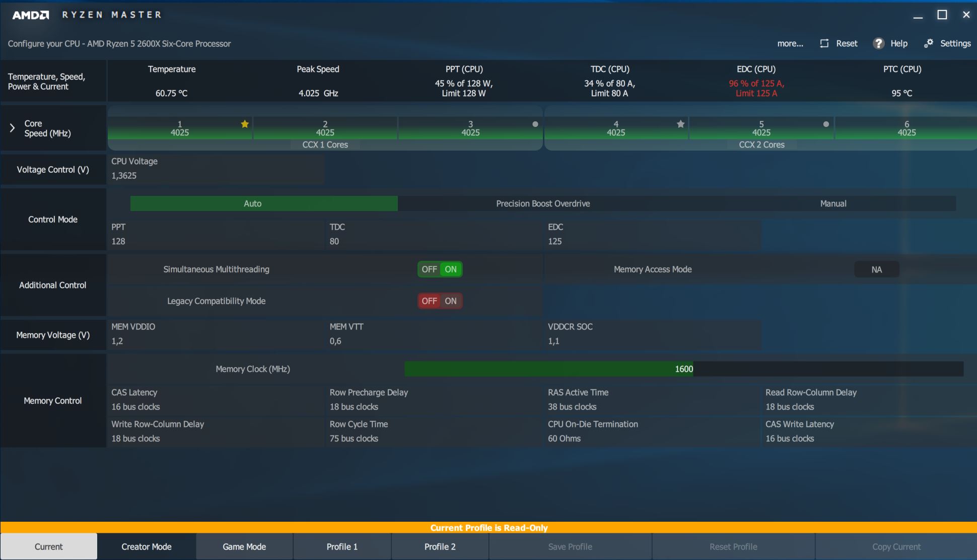Expand the Core Speed section chevron
The height and width of the screenshot is (560, 977).
point(12,128)
